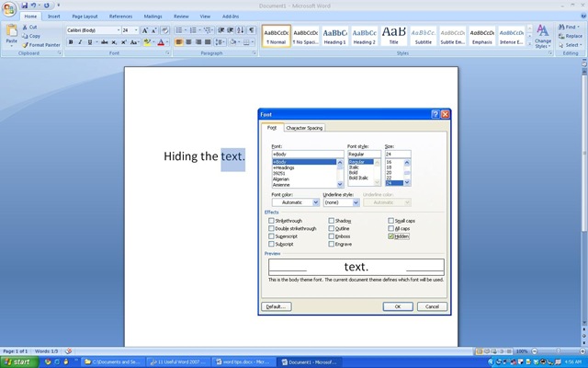
Task: Click Format Painter tool
Action: (40, 45)
